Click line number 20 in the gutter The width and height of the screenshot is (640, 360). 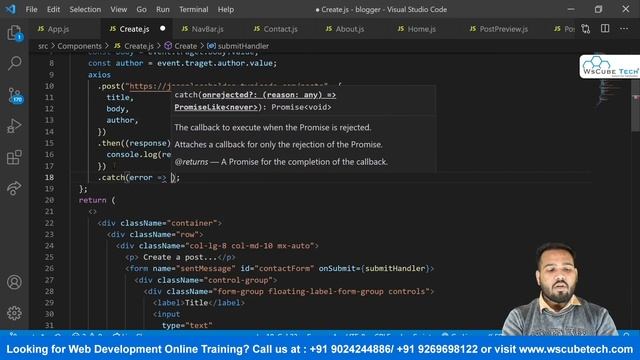(x=49, y=200)
